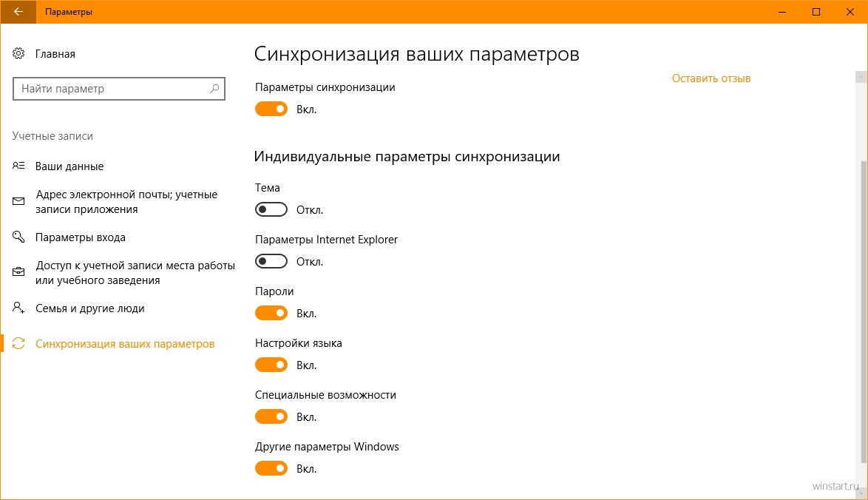Click the scrollbar up arrow
The width and height of the screenshot is (868, 500).
(861, 77)
